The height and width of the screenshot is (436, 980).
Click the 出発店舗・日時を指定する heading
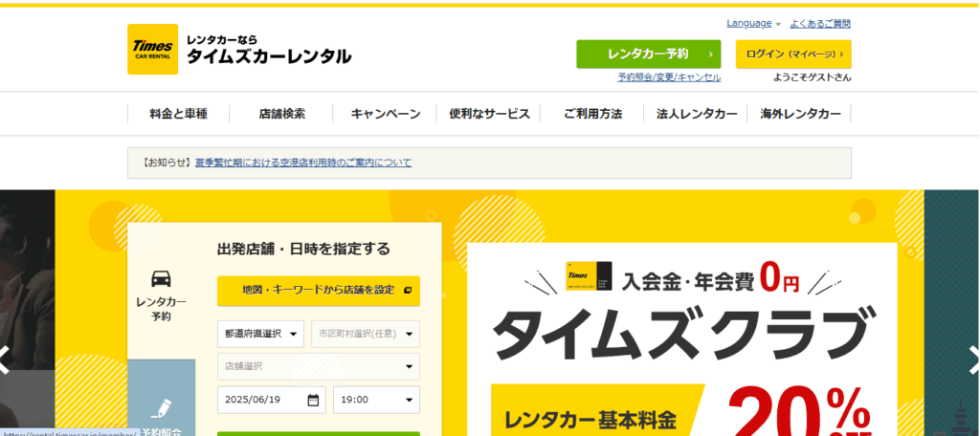click(x=303, y=250)
